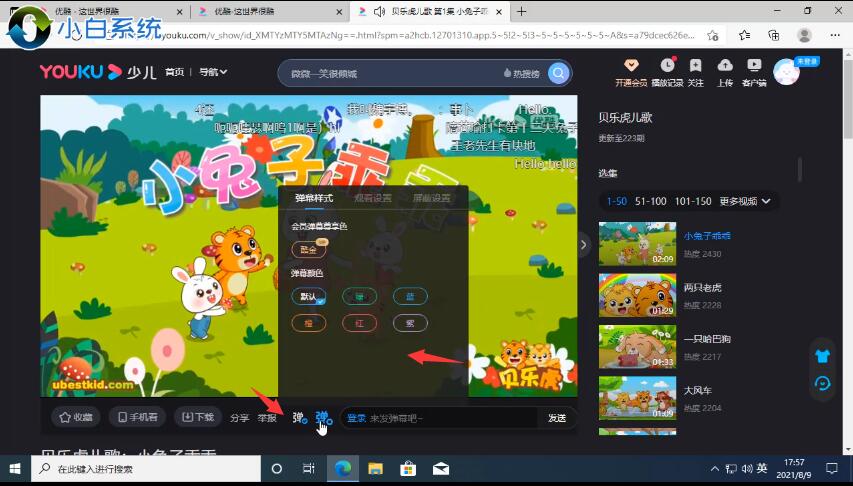Click 登录 login link in danmaku box
The height and width of the screenshot is (486, 853).
coord(356,418)
